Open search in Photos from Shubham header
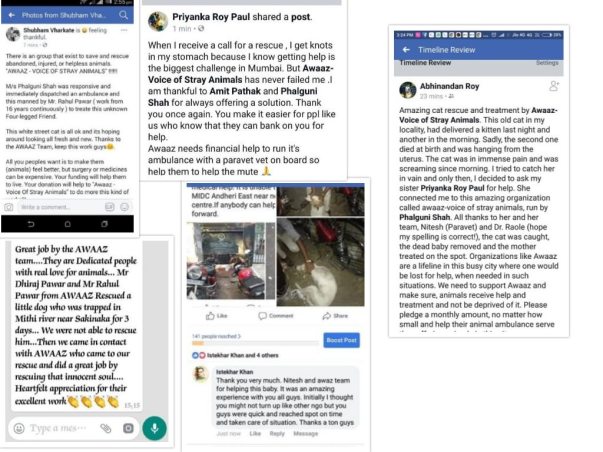 123,15
